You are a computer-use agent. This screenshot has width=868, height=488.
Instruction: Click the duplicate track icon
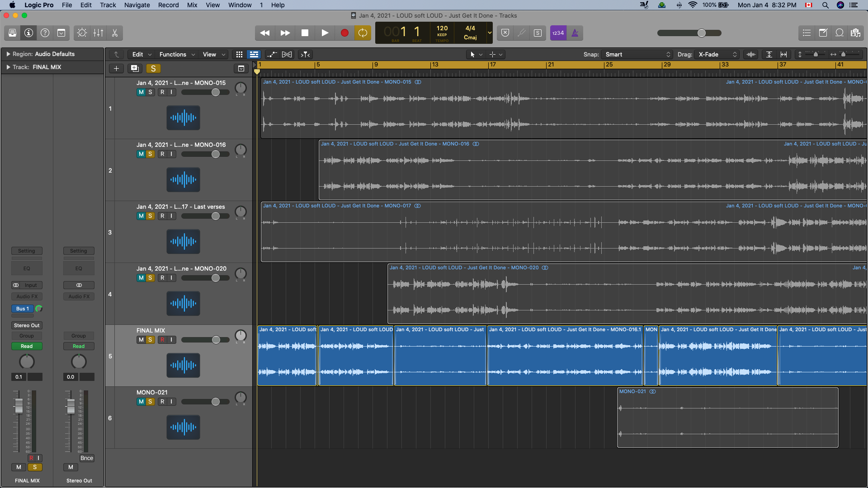135,69
